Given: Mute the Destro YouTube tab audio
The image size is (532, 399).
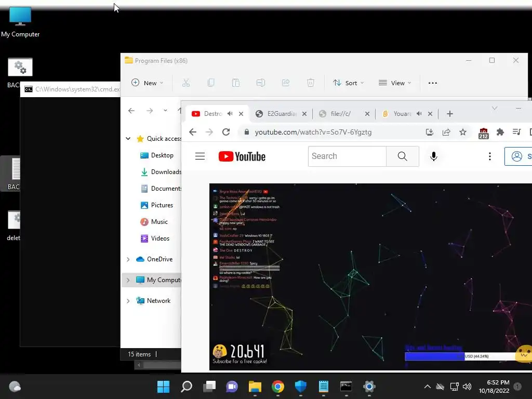Looking at the screenshot, I should click(230, 114).
